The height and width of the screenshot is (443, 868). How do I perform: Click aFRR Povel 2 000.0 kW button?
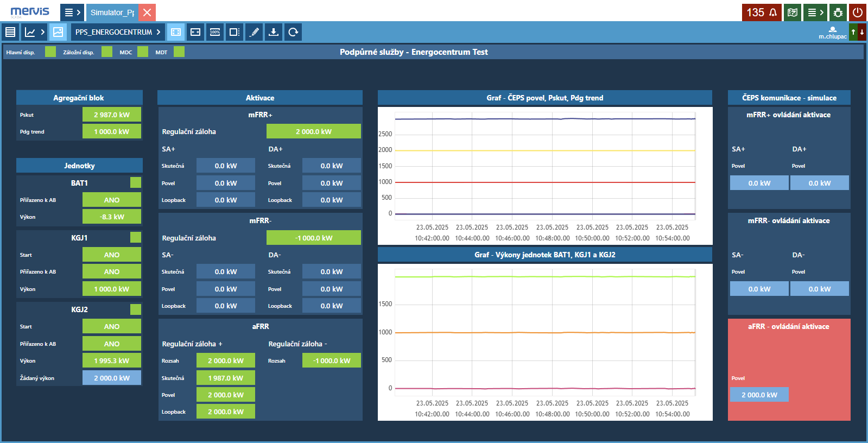[759, 395]
